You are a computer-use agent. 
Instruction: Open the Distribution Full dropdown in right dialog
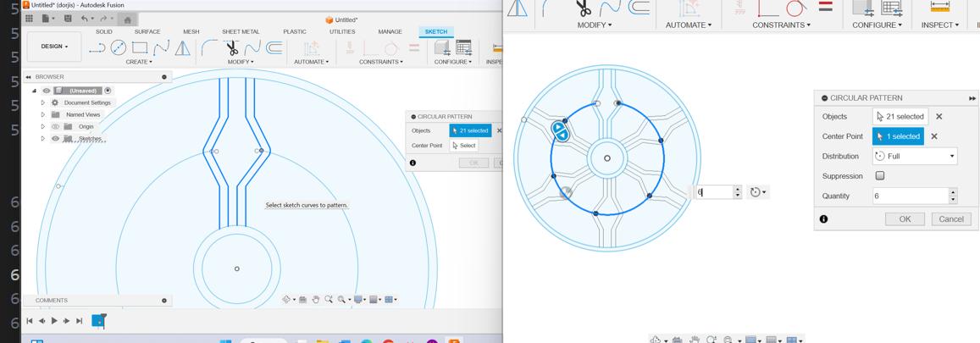point(915,156)
